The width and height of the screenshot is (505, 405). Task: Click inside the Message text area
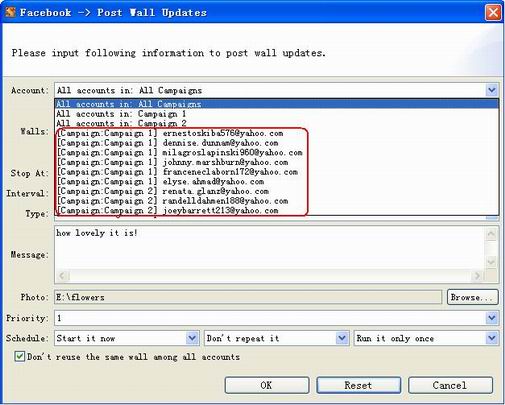[269, 248]
